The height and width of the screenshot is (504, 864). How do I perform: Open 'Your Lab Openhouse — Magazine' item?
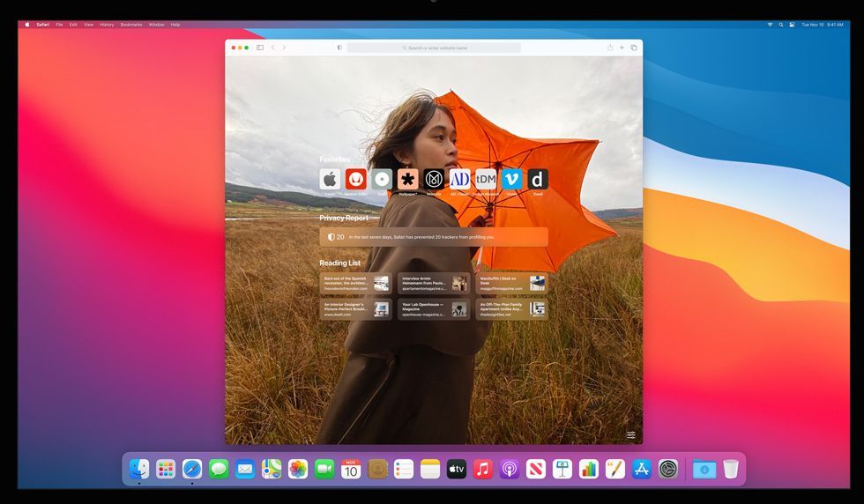point(434,309)
